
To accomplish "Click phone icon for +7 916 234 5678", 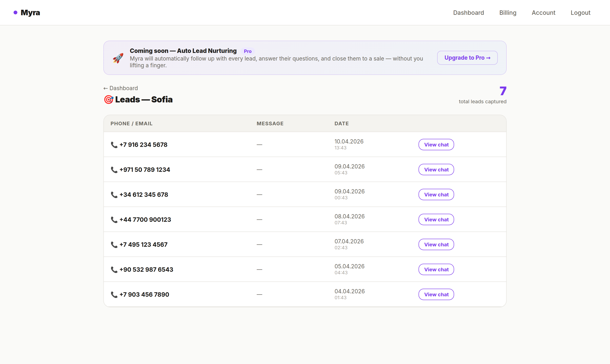I will pos(114,145).
